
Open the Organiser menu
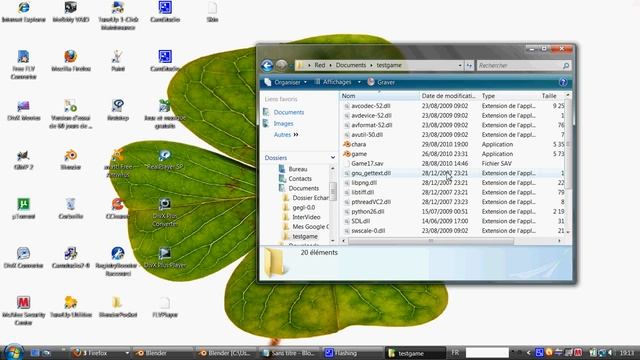[x=285, y=82]
